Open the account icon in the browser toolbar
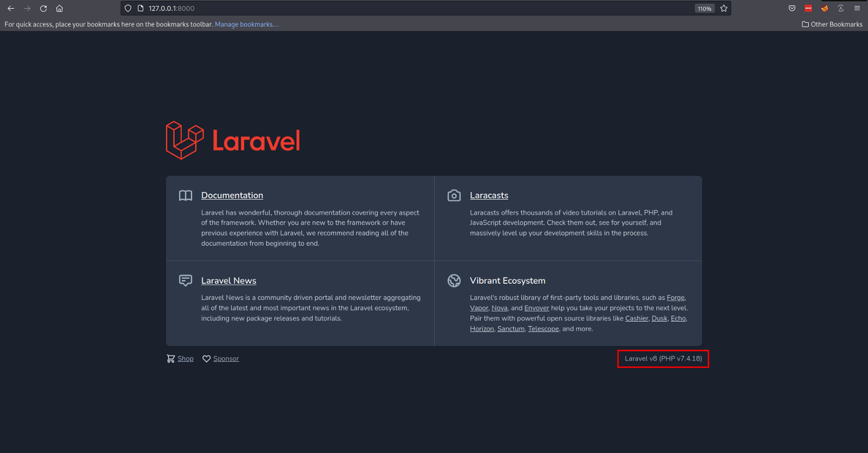The width and height of the screenshot is (868, 453). tap(841, 8)
